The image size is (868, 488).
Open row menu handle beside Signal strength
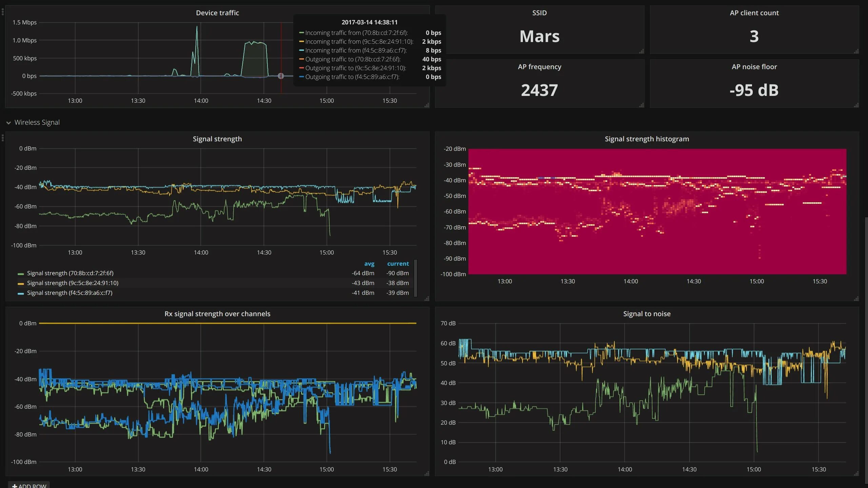[x=3, y=138]
